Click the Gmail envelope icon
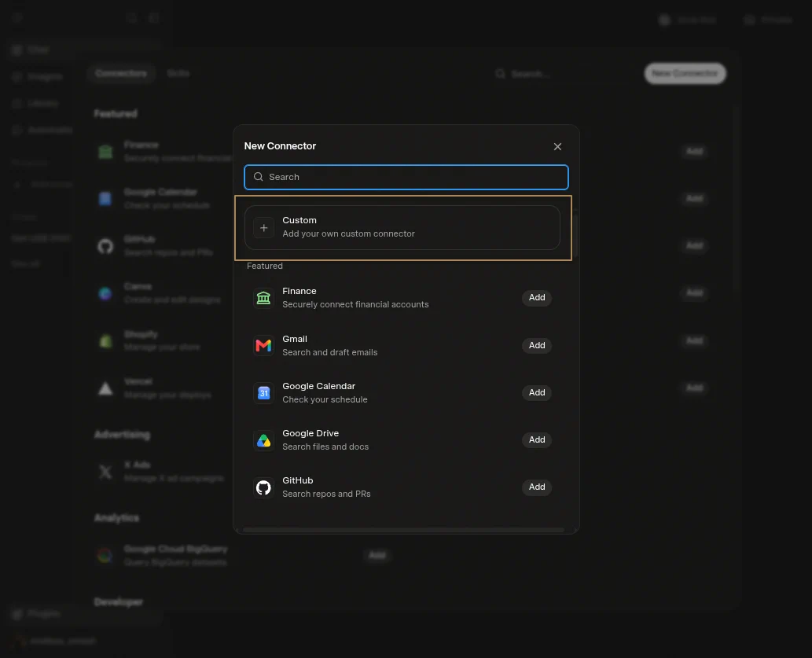The width and height of the screenshot is (812, 658). [x=263, y=346]
